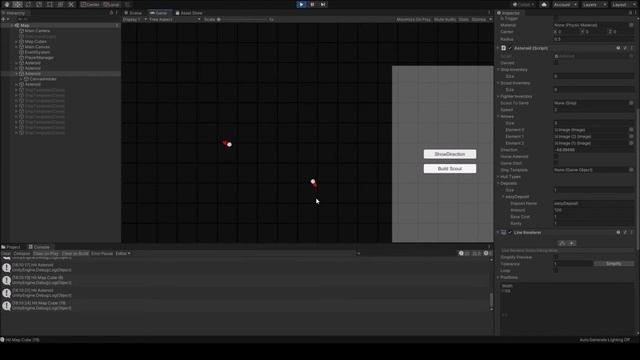Screen dimensions: 640x360
Task: Click the Play button
Action: (x=301, y=4)
